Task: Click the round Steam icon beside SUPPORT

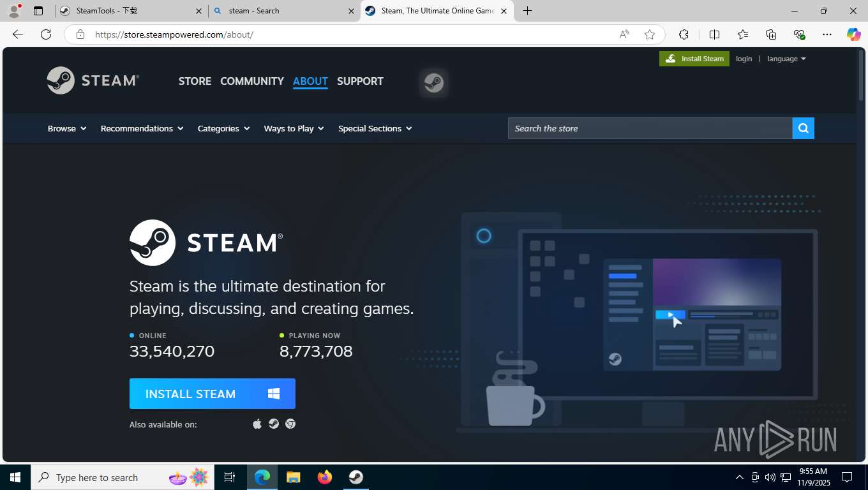Action: [434, 82]
